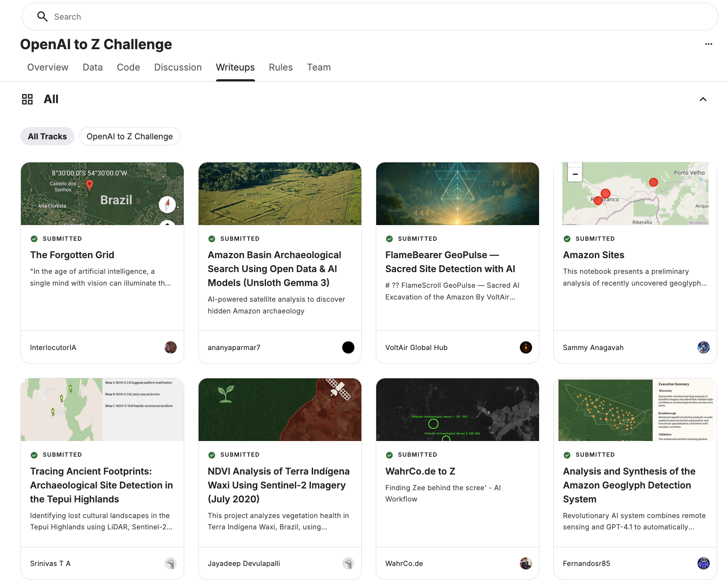Open FlameBearer GeoPulse writeup title
728x586 pixels.
pyautogui.click(x=450, y=262)
